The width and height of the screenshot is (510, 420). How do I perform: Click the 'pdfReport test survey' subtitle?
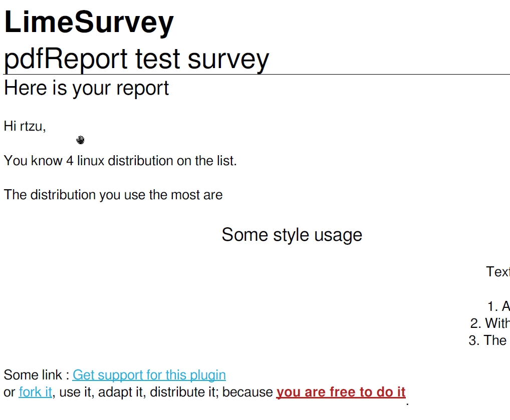pos(136,59)
